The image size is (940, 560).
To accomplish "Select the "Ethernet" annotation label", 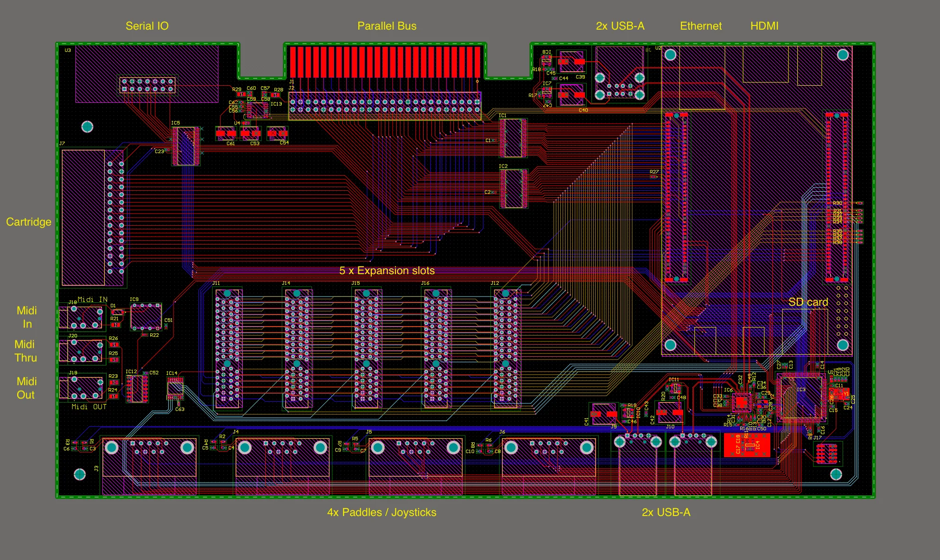I will pos(701,26).
